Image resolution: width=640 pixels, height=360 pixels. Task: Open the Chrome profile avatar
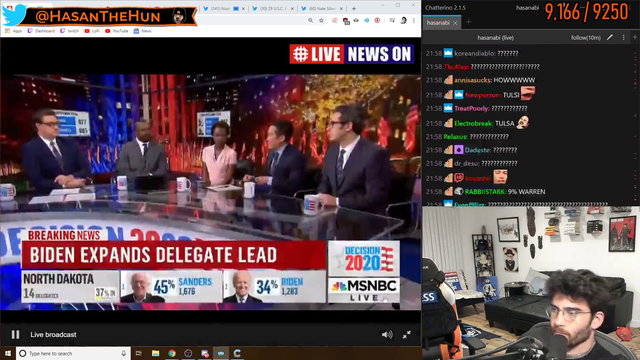point(403,20)
